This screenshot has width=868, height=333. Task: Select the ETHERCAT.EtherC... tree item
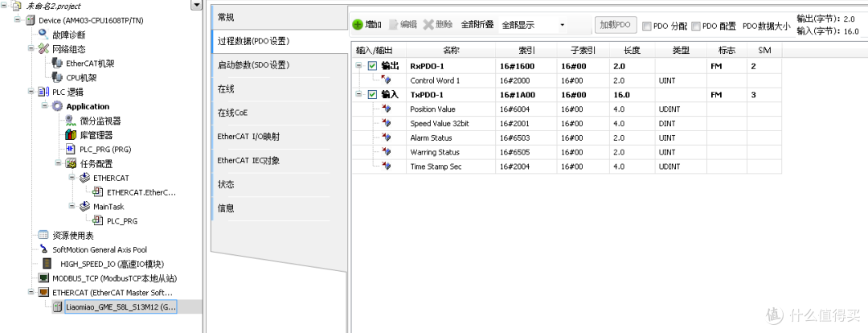tap(141, 192)
